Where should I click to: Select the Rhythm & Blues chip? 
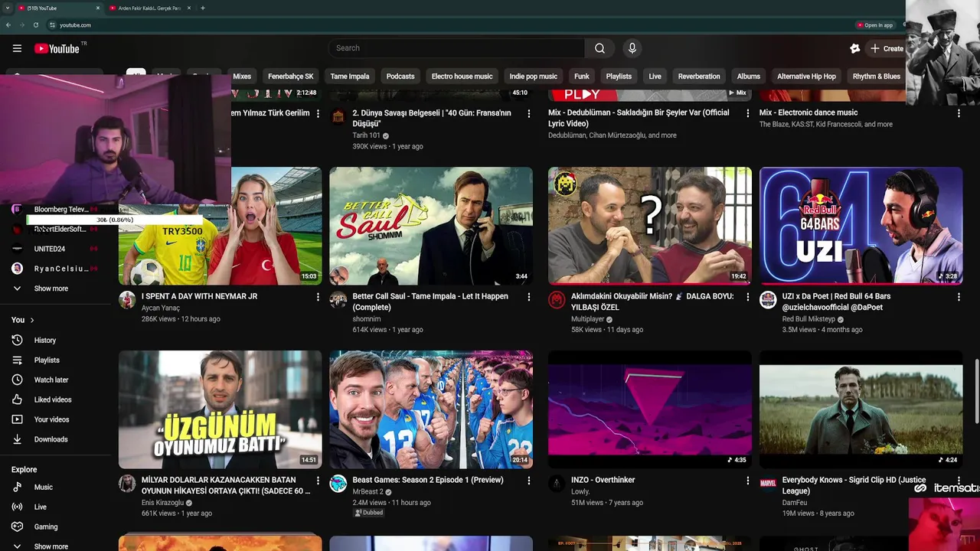coord(877,77)
